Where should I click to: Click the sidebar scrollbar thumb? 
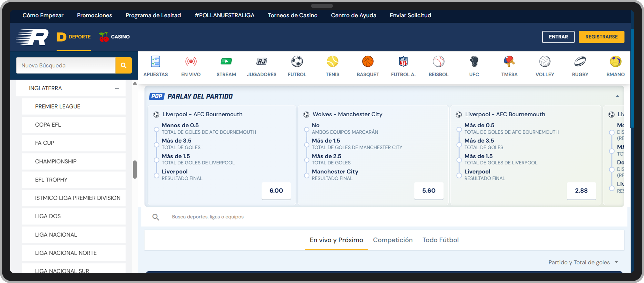point(135,170)
